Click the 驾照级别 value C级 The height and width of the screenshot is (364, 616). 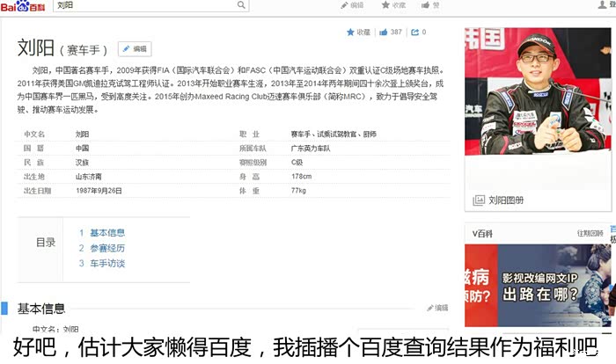click(x=297, y=163)
